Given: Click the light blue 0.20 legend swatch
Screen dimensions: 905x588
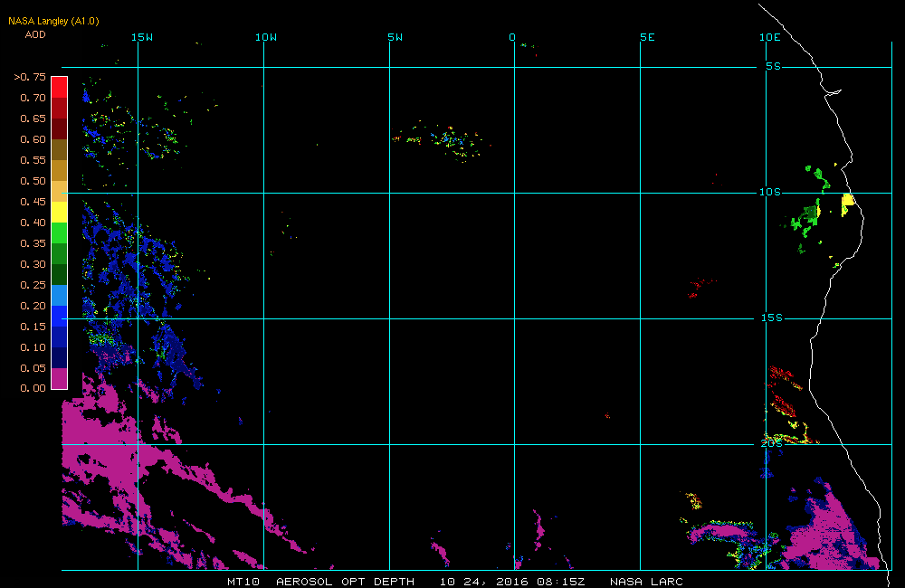Looking at the screenshot, I should pos(59,296).
